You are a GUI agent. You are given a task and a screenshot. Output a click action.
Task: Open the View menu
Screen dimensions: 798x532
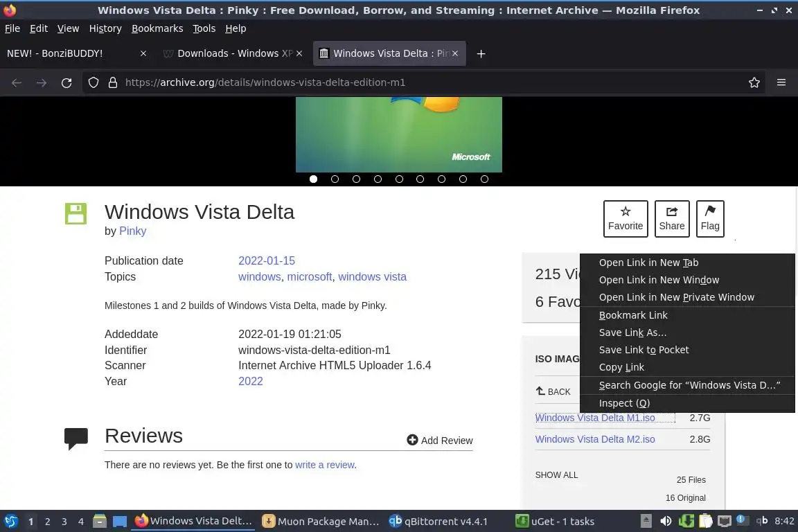tap(68, 28)
